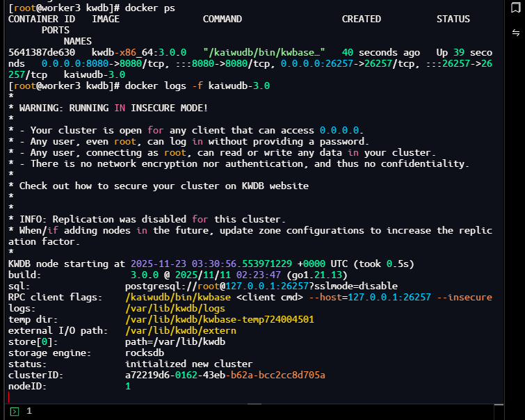525x420 pixels.
Task: Click the COMMAND column header
Action: point(223,19)
